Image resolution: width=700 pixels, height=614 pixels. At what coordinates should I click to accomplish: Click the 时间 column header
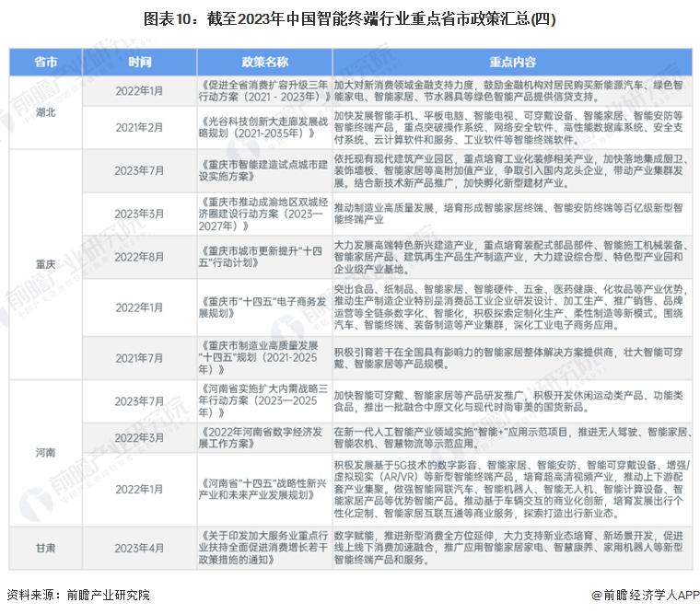(x=139, y=63)
